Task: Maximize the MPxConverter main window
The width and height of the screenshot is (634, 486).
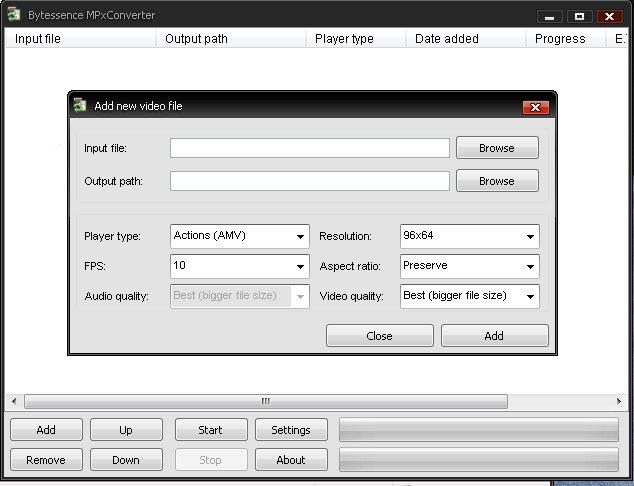Action: pos(579,17)
